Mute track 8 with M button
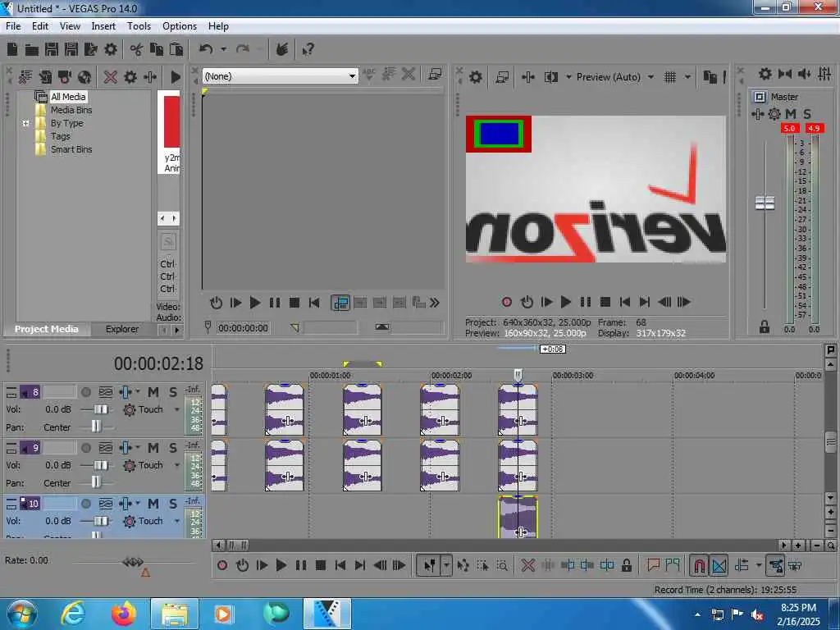Viewport: 840px width, 630px height. (x=153, y=392)
